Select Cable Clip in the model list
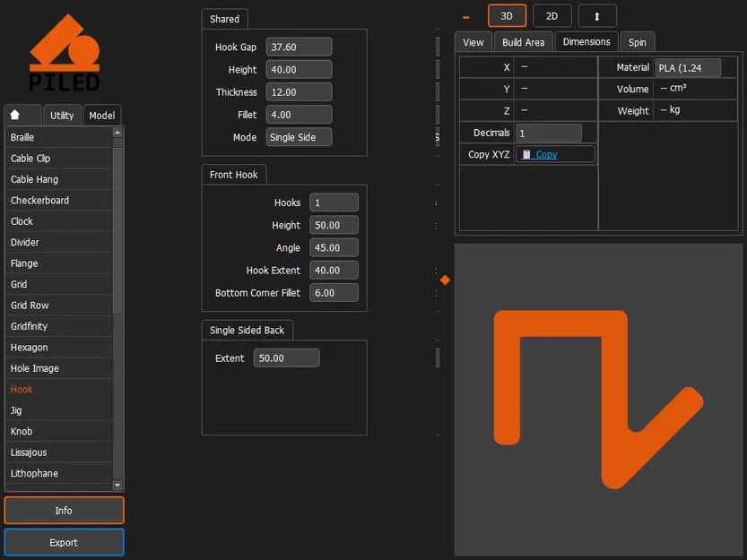This screenshot has width=747, height=560. pos(59,158)
